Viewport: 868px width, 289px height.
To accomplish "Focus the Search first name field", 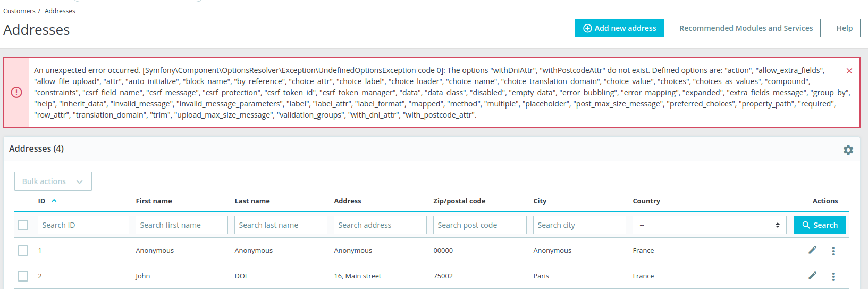I will point(182,225).
